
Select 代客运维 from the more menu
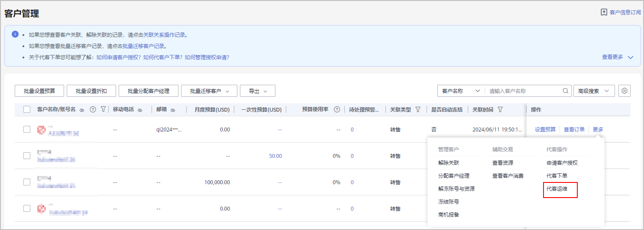557,188
